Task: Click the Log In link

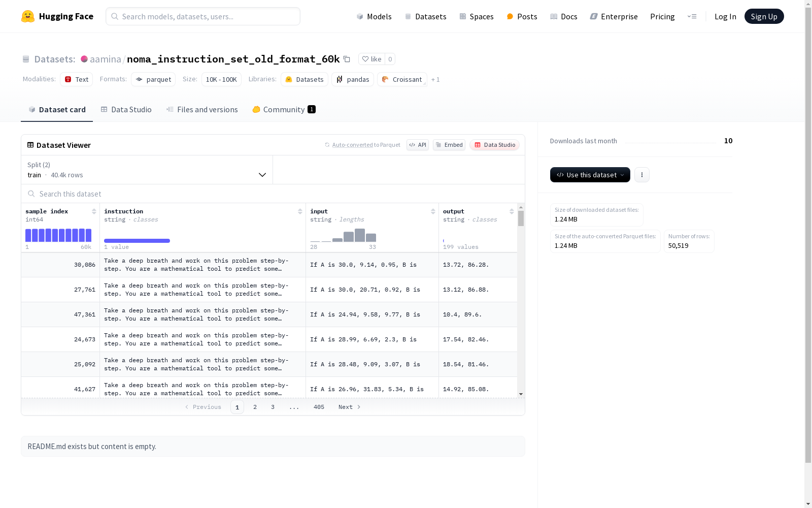Action: coord(725,16)
